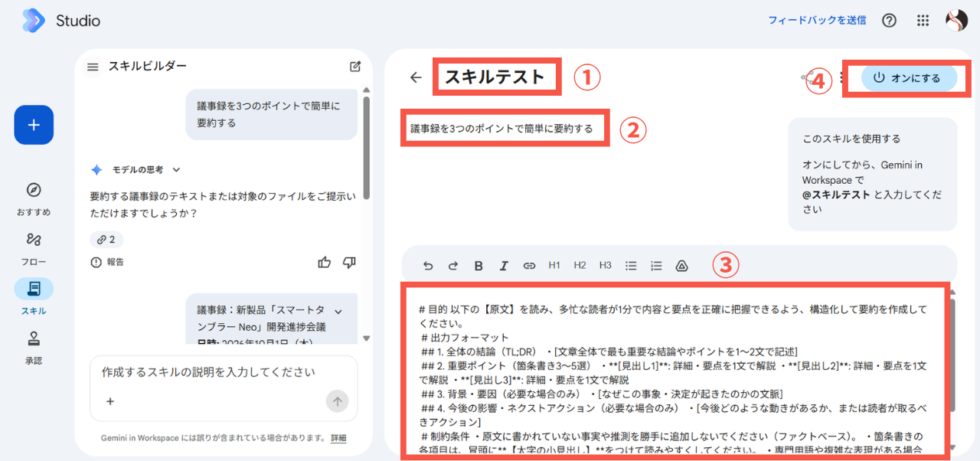
Task: Expand the 議事録 message chevron
Action: tap(338, 311)
